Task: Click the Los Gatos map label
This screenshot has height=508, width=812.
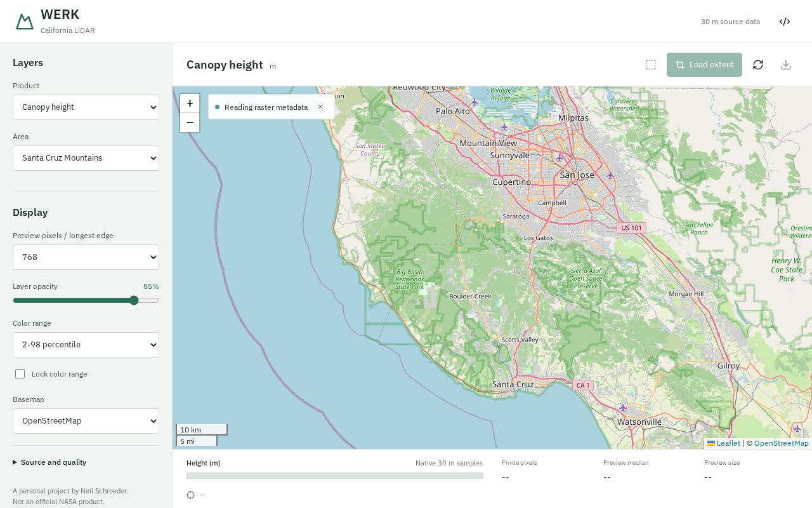Action: coord(538,238)
